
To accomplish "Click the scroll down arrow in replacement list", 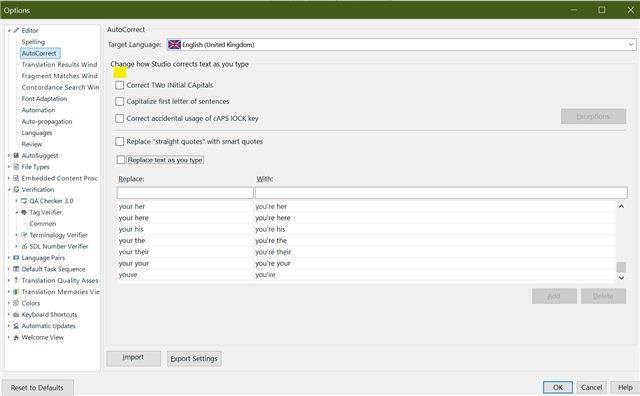I will coord(621,278).
